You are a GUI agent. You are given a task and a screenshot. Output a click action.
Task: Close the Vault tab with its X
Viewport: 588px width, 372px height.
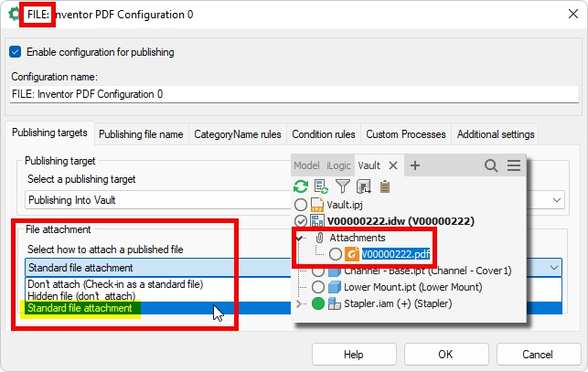pos(392,165)
